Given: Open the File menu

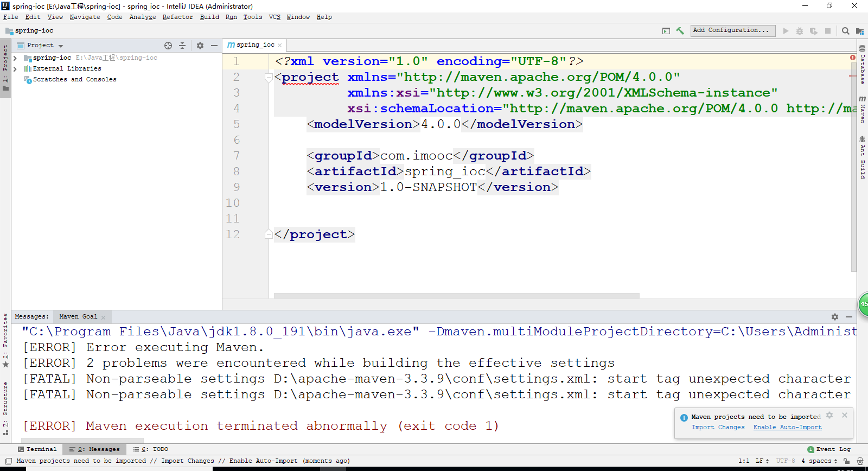Looking at the screenshot, I should point(11,17).
